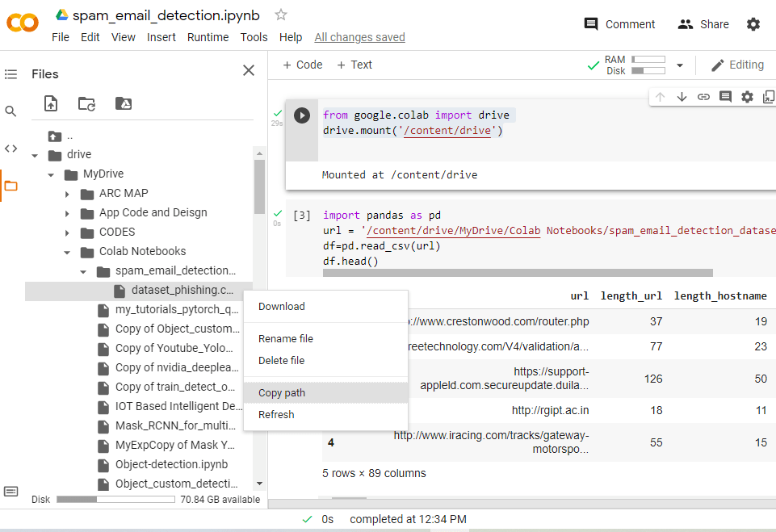Expand the ARC MAP folder
Screen dimensions: 776x532
pyautogui.click(x=67, y=194)
